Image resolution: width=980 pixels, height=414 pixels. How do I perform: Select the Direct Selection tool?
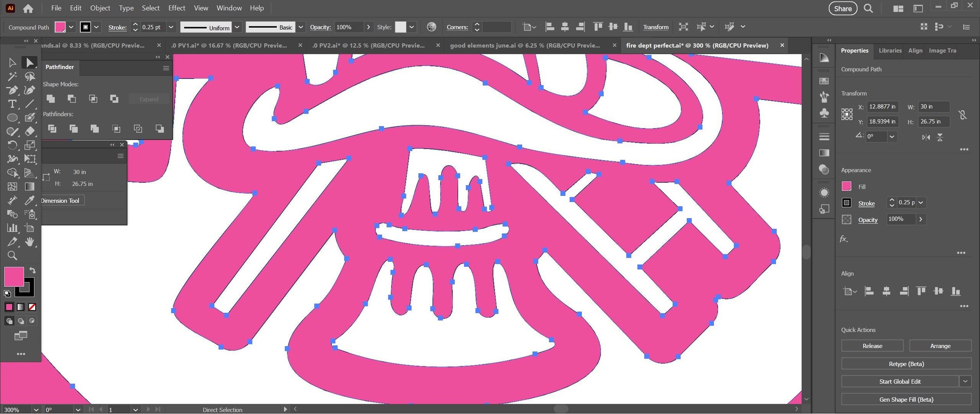pos(29,62)
